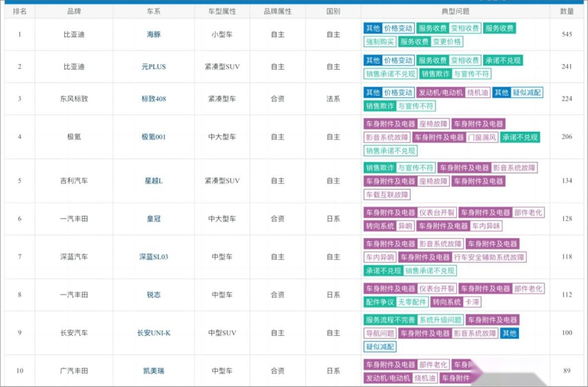Click the 发动机/电动机 tag in 标致408 row
This screenshot has height=387, width=588.
pos(440,92)
